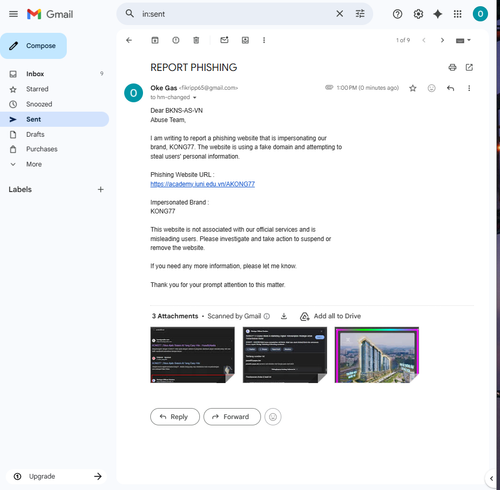Open the account avatar menu
This screenshot has height=490, width=500.
coord(480,14)
